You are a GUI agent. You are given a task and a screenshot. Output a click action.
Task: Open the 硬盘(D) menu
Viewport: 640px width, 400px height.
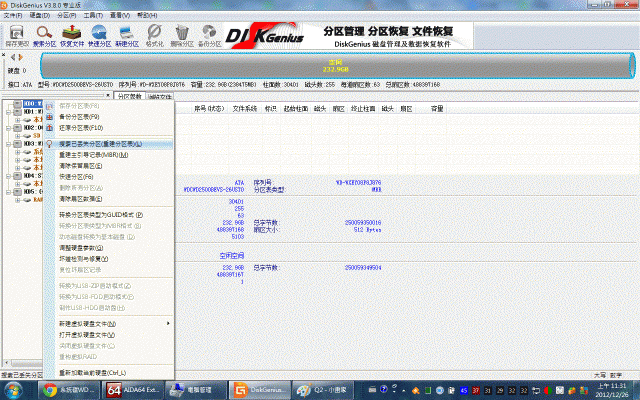40,15
